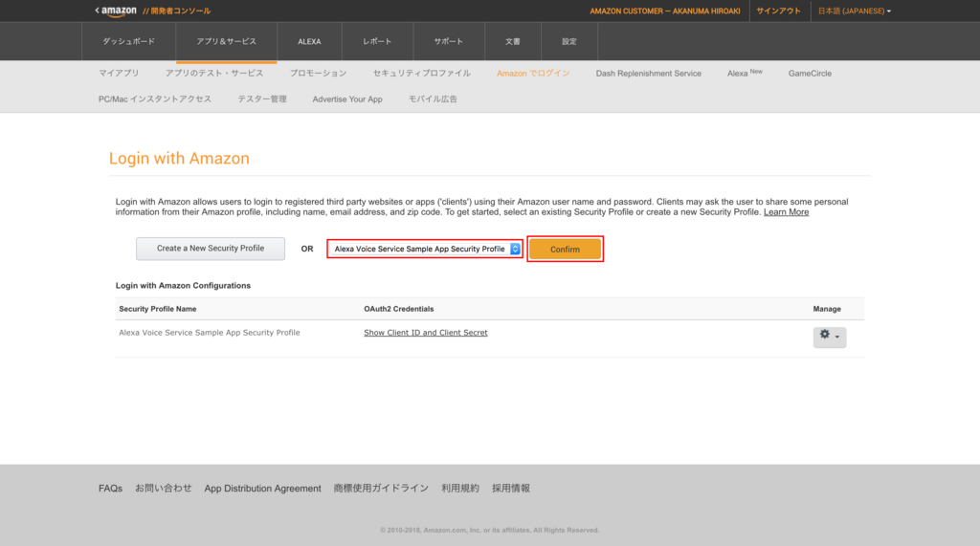Open PC/Mac インスタントアクセス

[155, 98]
